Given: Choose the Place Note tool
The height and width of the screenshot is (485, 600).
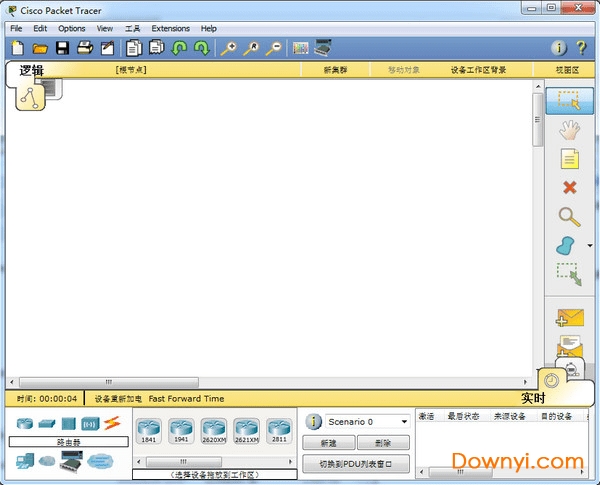Looking at the screenshot, I should [x=569, y=158].
